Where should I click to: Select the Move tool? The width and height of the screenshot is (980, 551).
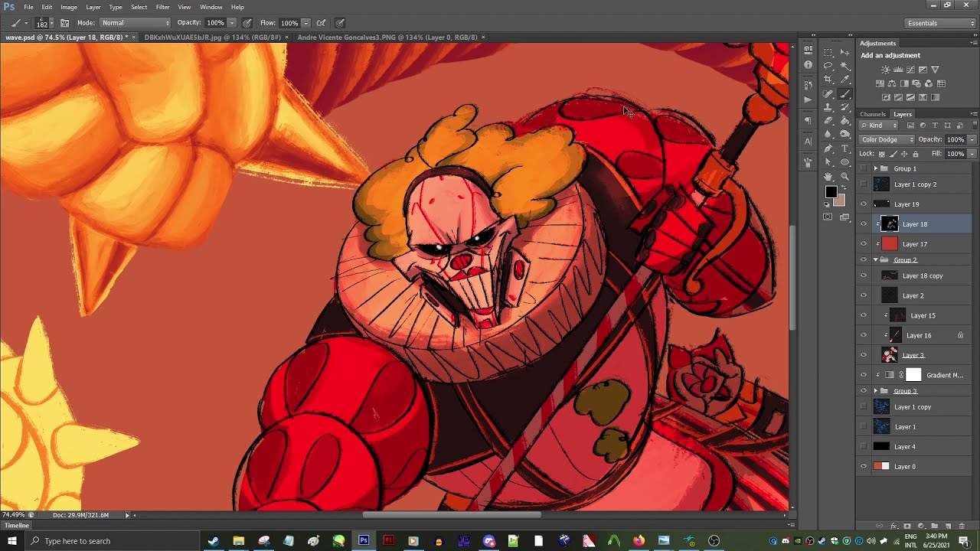click(x=845, y=53)
